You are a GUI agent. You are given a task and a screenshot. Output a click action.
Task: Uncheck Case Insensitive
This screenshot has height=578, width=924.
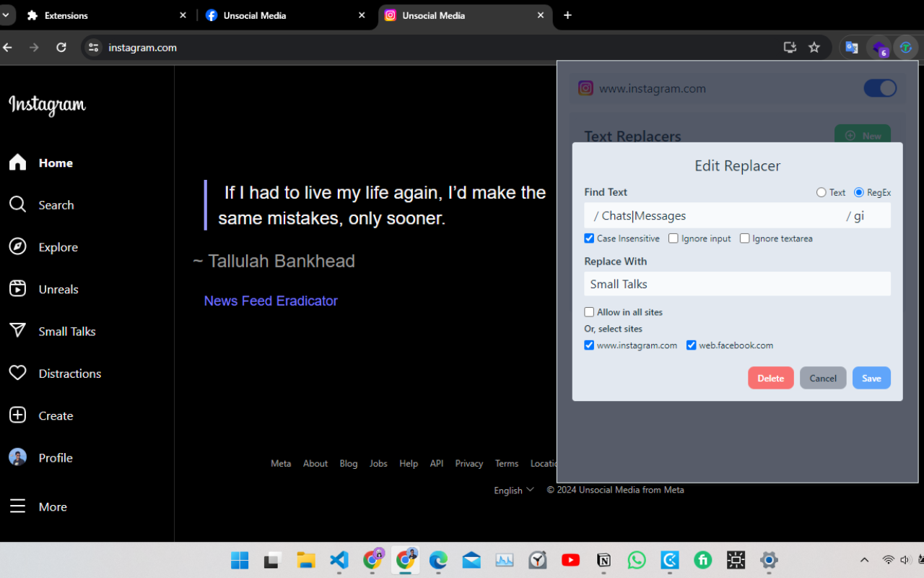click(589, 238)
